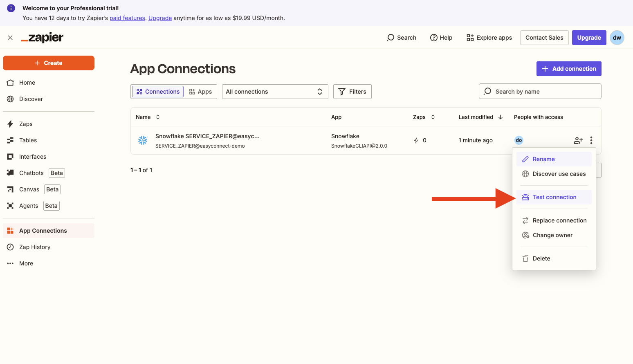Select App Connections in the sidebar
The height and width of the screenshot is (364, 633).
click(49, 231)
